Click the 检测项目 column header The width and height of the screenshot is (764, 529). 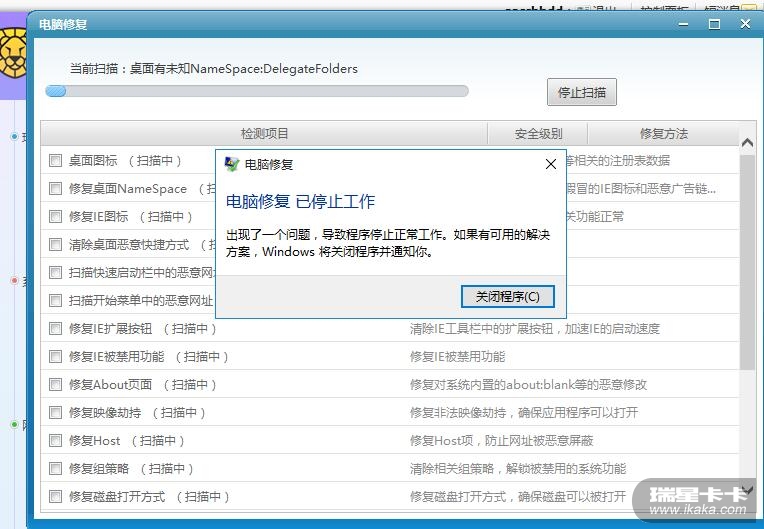264,133
